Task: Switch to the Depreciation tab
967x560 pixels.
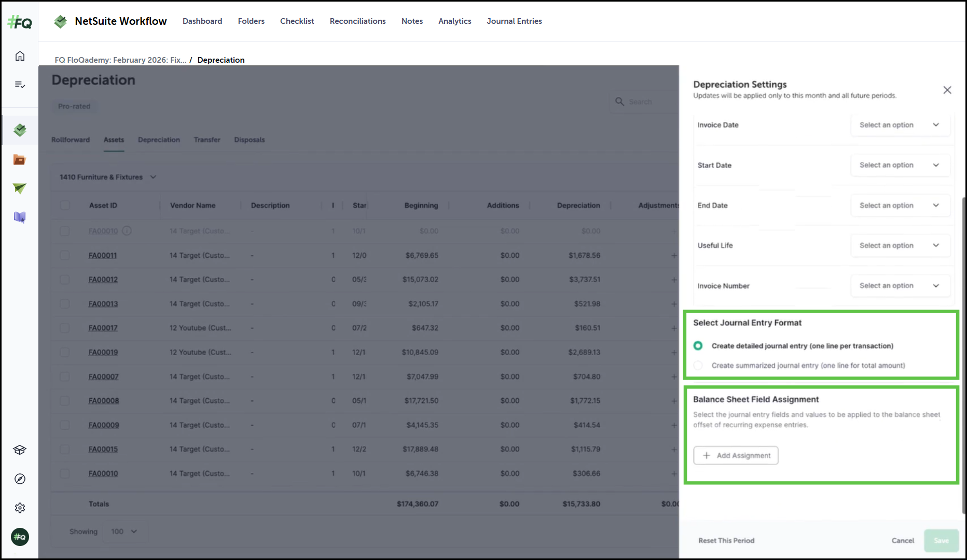Action: pyautogui.click(x=159, y=140)
